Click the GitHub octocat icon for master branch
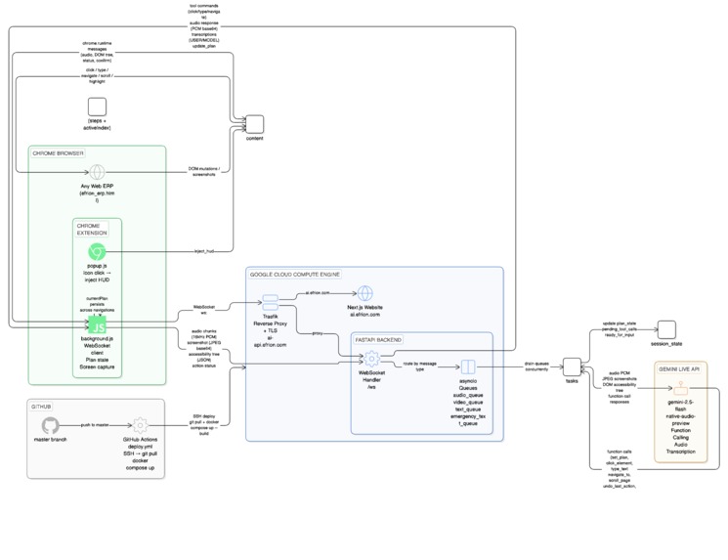Image resolution: width=728 pixels, height=560 pixels. 50,425
